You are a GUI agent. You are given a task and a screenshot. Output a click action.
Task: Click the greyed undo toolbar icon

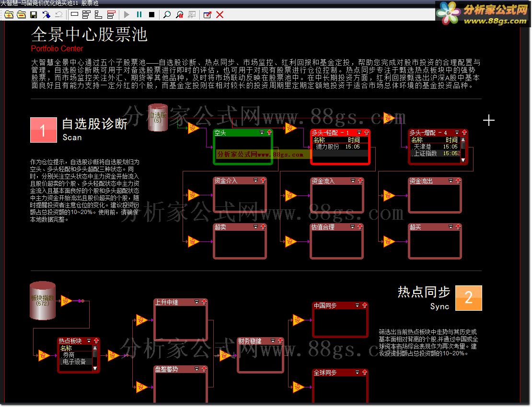(58, 14)
